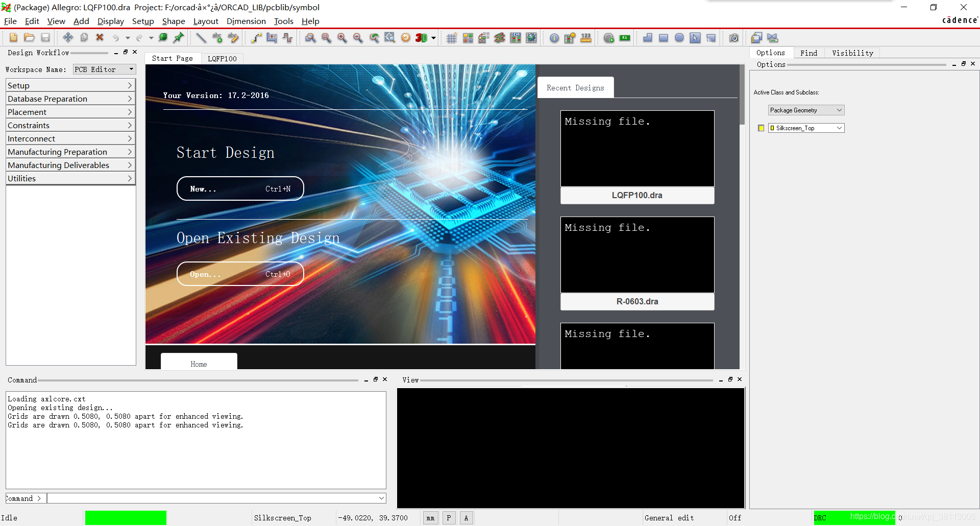Image resolution: width=980 pixels, height=526 pixels.
Task: Toggle the grid display icon
Action: pyautogui.click(x=452, y=38)
